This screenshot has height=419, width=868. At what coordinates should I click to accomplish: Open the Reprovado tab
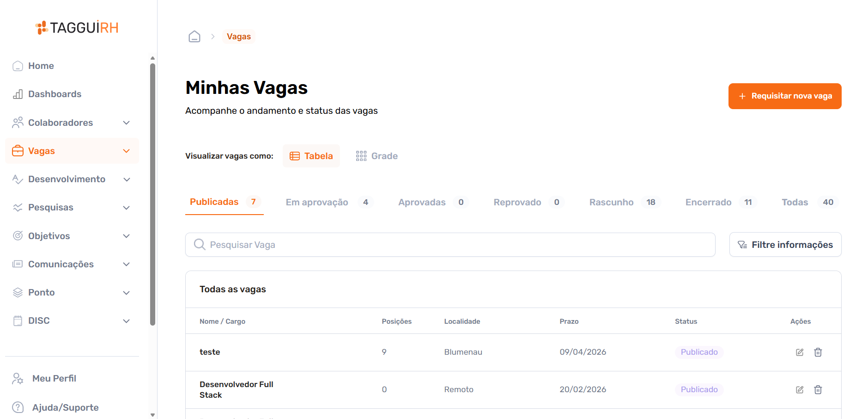coord(529,202)
